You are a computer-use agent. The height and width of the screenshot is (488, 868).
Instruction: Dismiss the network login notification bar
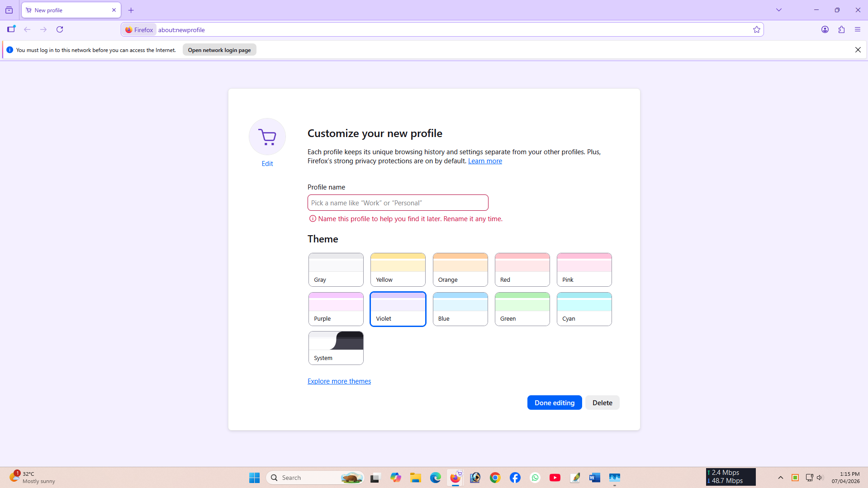pyautogui.click(x=858, y=50)
